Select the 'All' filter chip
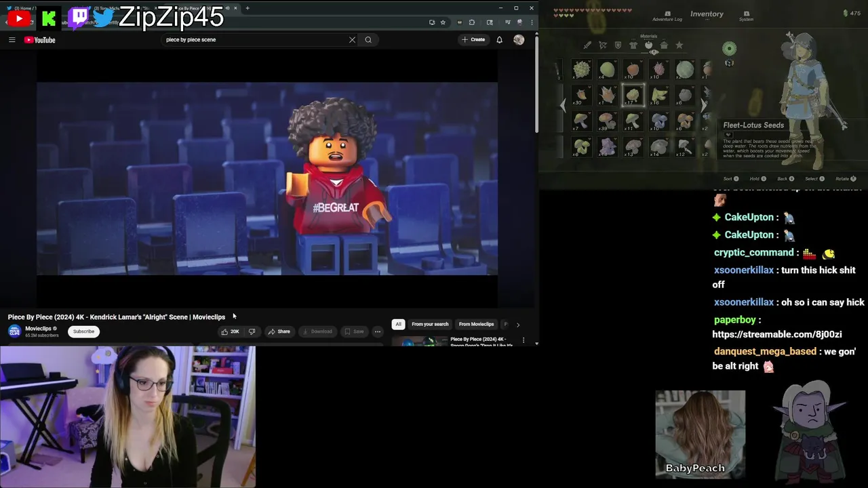Image resolution: width=868 pixels, height=488 pixels. coord(398,324)
